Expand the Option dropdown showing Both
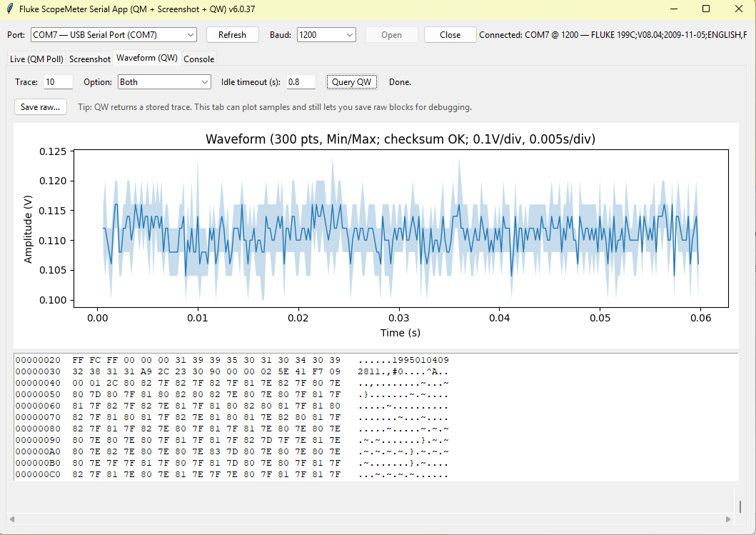Screen dimensions: 756x535 (205, 82)
